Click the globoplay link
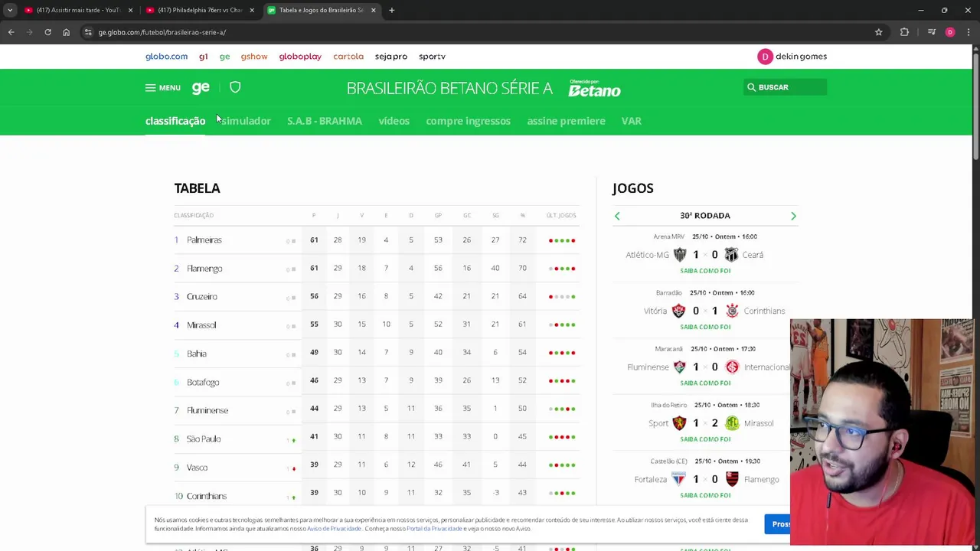 (x=300, y=57)
